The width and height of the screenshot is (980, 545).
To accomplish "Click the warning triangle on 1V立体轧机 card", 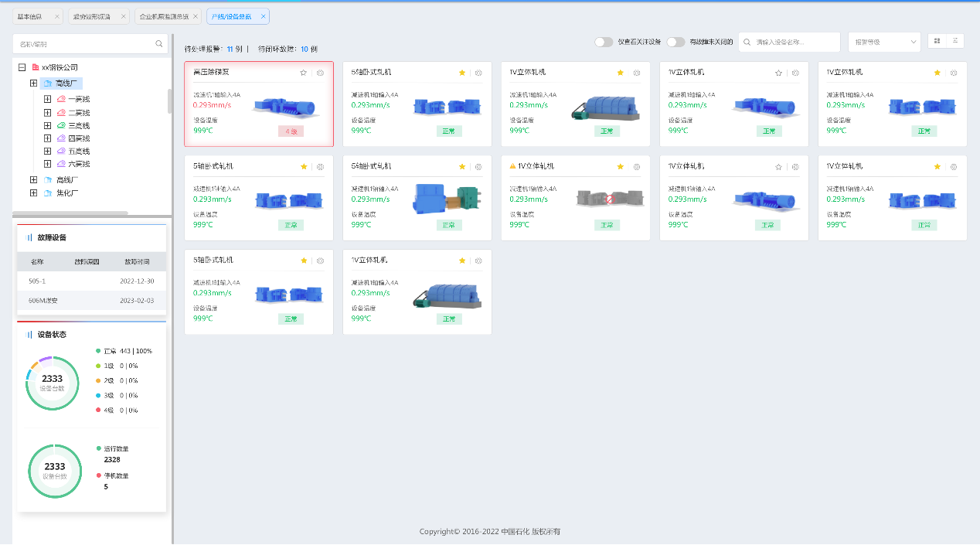I will 512,165.
